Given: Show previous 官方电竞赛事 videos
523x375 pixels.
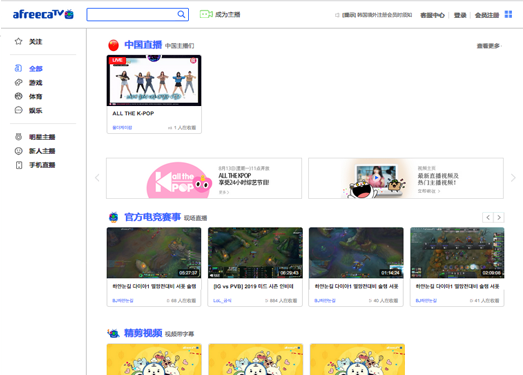Looking at the screenshot, I should click(x=488, y=218).
